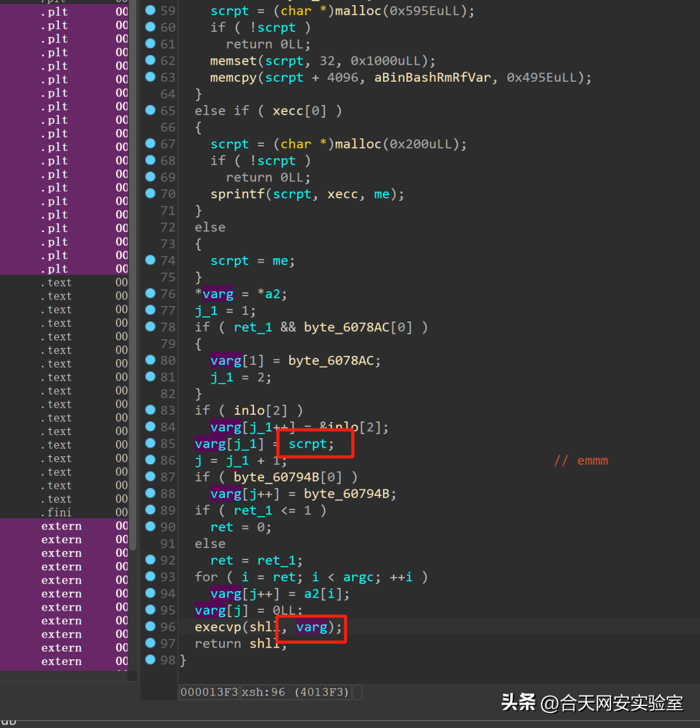700x728 pixels.
Task: Click the blue dot next to line 85
Action: [150, 443]
